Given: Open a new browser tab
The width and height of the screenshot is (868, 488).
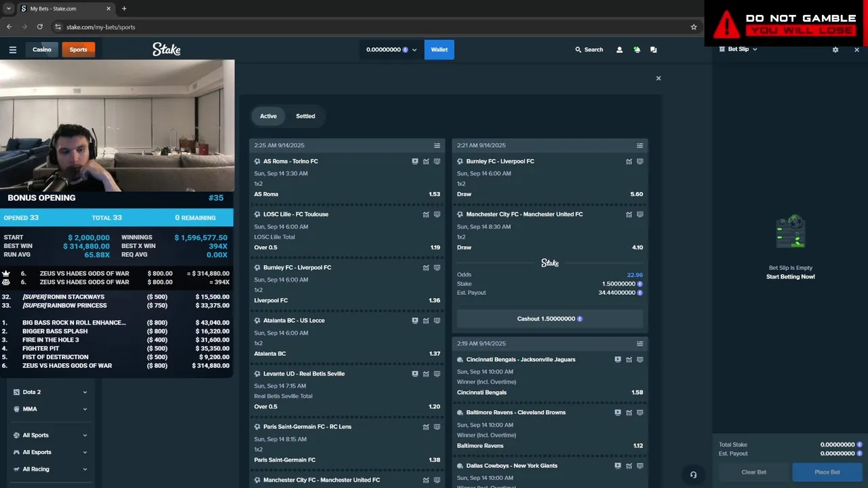Looking at the screenshot, I should click(123, 9).
